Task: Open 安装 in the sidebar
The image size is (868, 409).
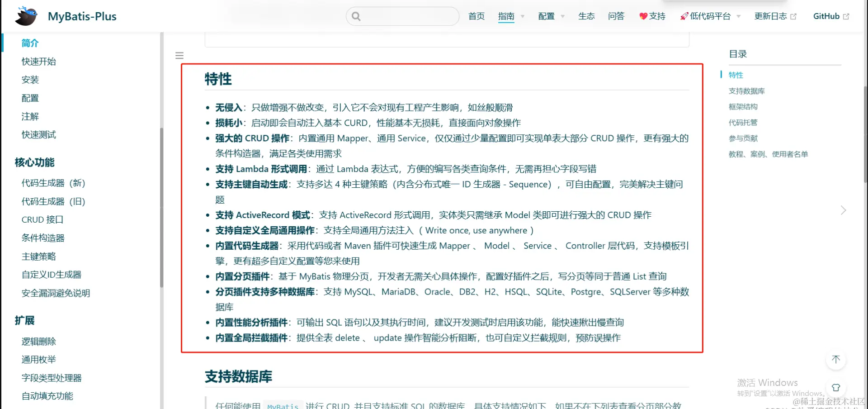Action: [x=30, y=80]
